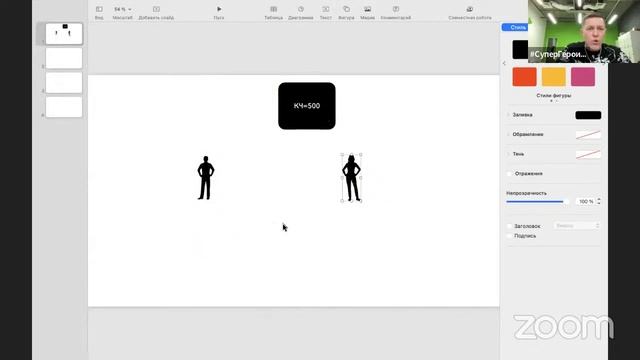
Task: Open the Медиа media icon
Action: pyautogui.click(x=367, y=9)
